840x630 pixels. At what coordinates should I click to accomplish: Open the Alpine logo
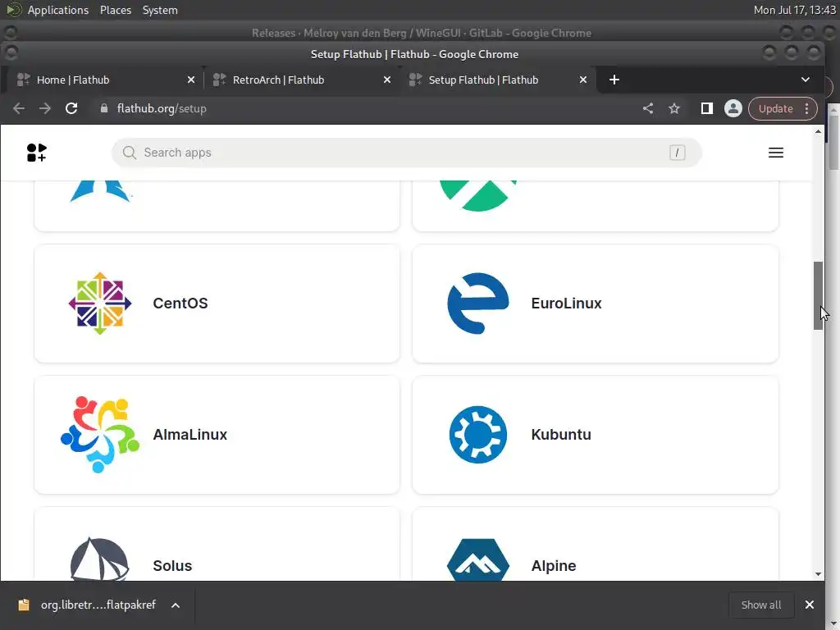[478, 559]
